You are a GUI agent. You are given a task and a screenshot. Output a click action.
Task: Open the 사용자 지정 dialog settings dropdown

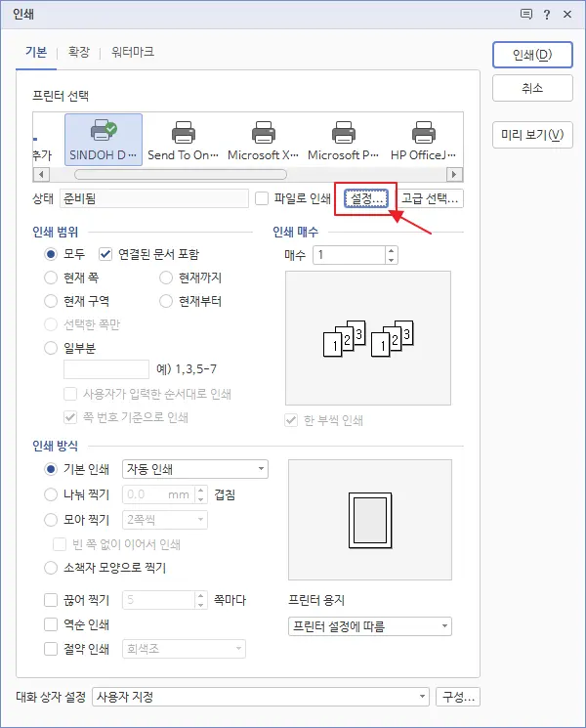click(x=261, y=697)
